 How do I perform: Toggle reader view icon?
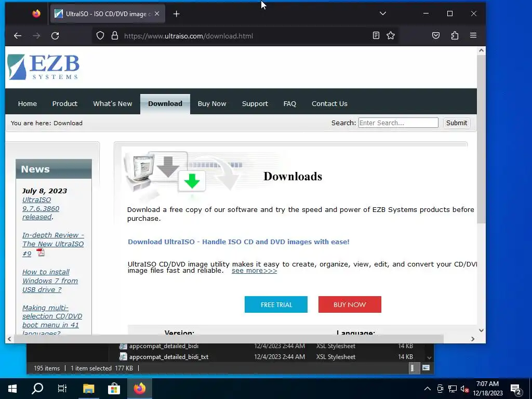coord(376,36)
